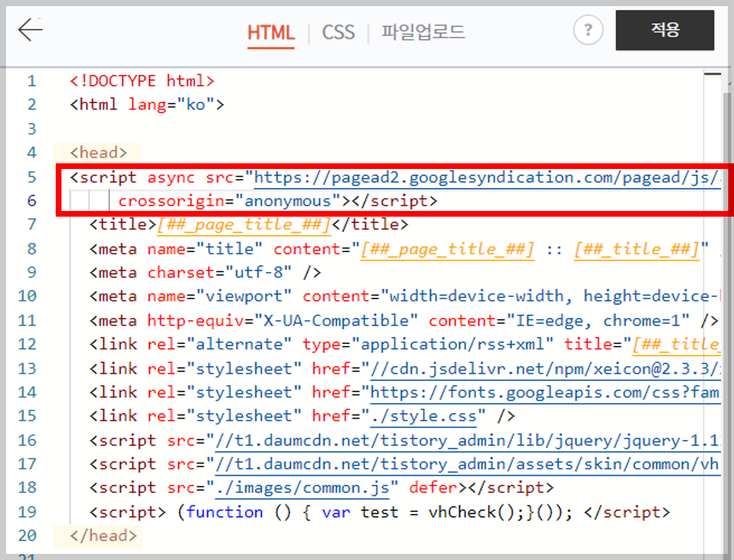Click the daumcdn skin/common script URL

coord(468,464)
